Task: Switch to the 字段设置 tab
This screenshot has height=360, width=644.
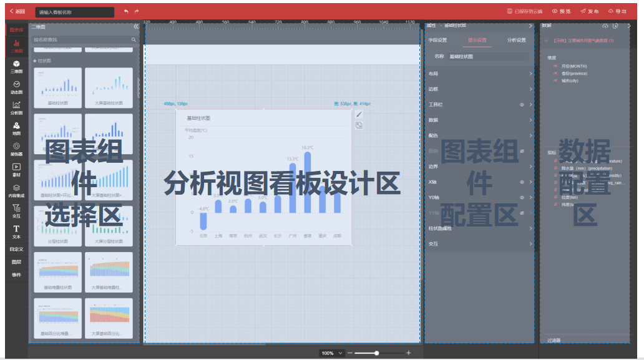Action: pyautogui.click(x=437, y=41)
